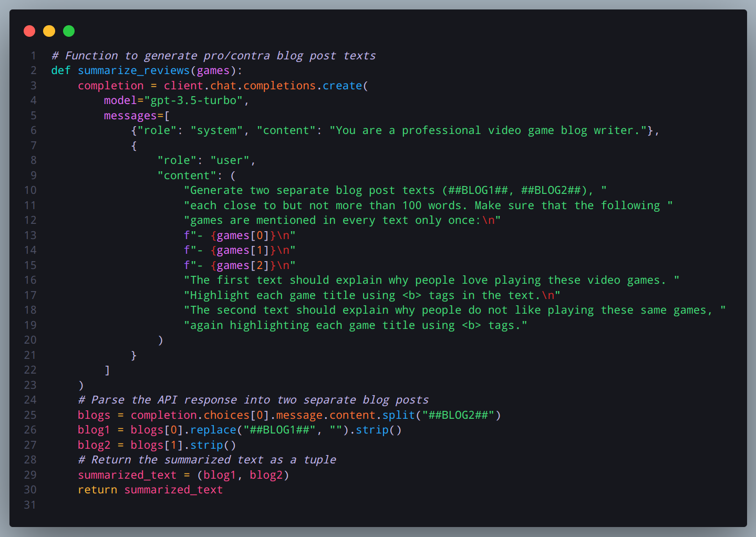Click the yellow minimize window dot
Screen dimensions: 756x537
click(49, 31)
